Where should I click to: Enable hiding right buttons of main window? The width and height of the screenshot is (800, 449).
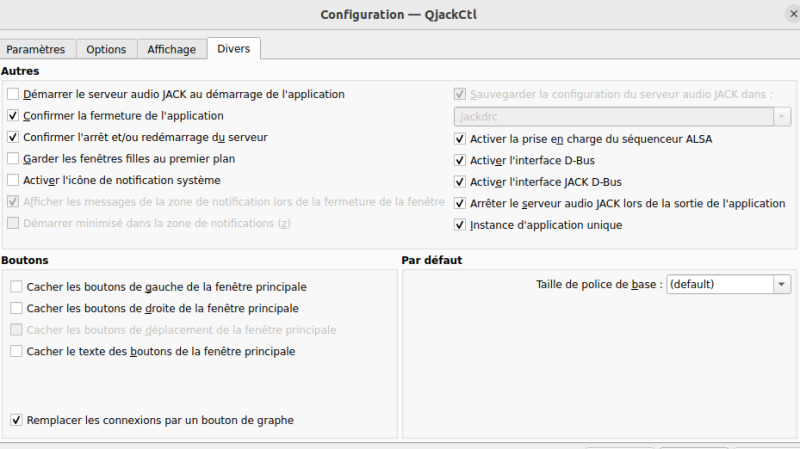click(16, 308)
